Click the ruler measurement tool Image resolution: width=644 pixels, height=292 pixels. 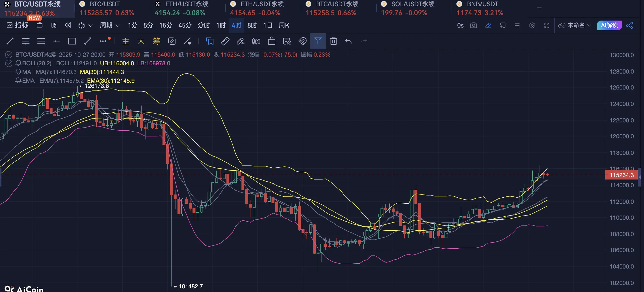225,41
